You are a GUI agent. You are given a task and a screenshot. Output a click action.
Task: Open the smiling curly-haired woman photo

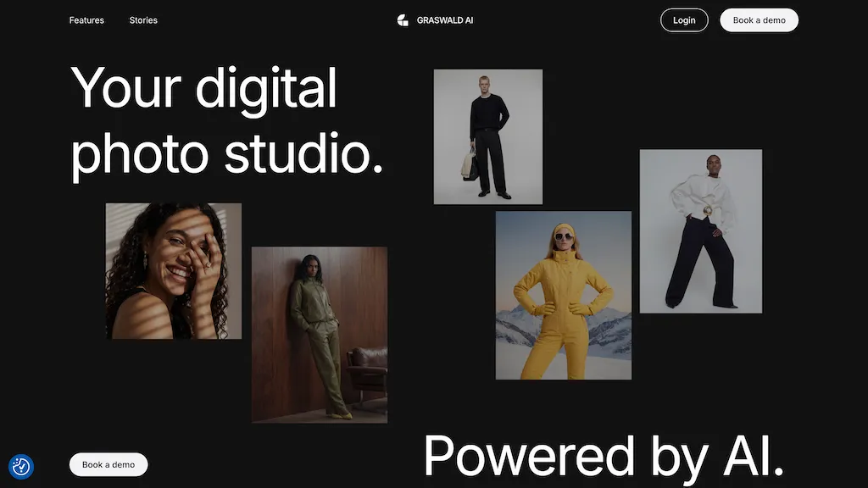pyautogui.click(x=173, y=271)
